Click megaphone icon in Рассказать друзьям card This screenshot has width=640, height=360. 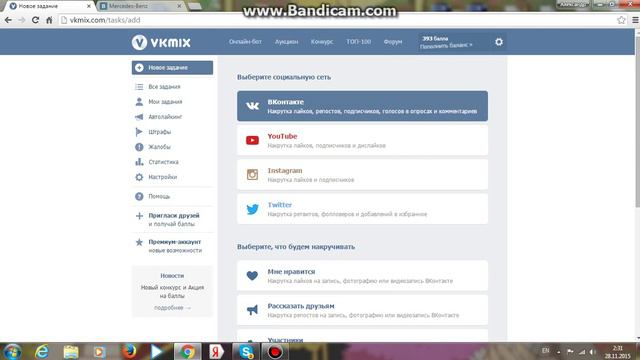click(252, 310)
